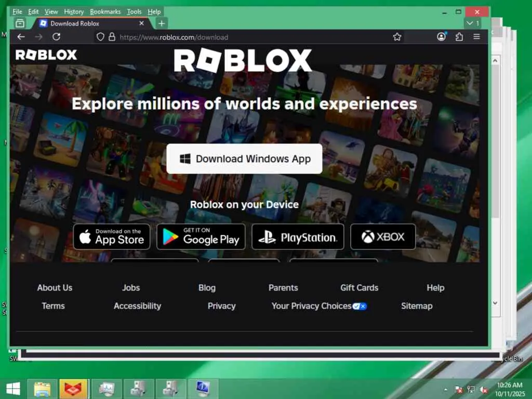This screenshot has width=532, height=399.
Task: Click the small Roblox logo top-left of page
Action: 46,55
